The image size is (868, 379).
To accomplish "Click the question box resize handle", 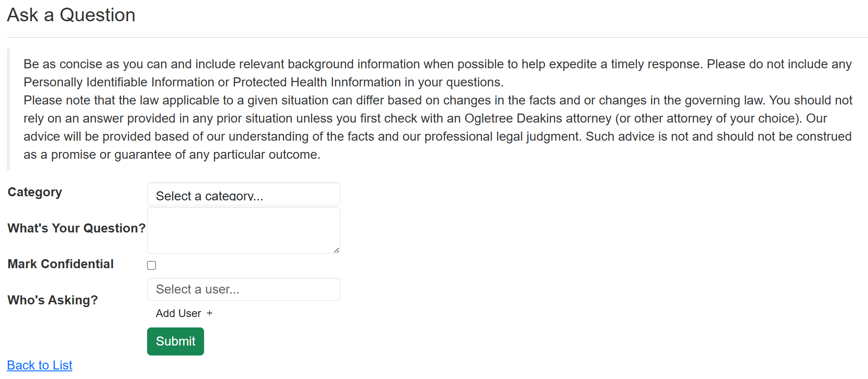I will pyautogui.click(x=336, y=250).
